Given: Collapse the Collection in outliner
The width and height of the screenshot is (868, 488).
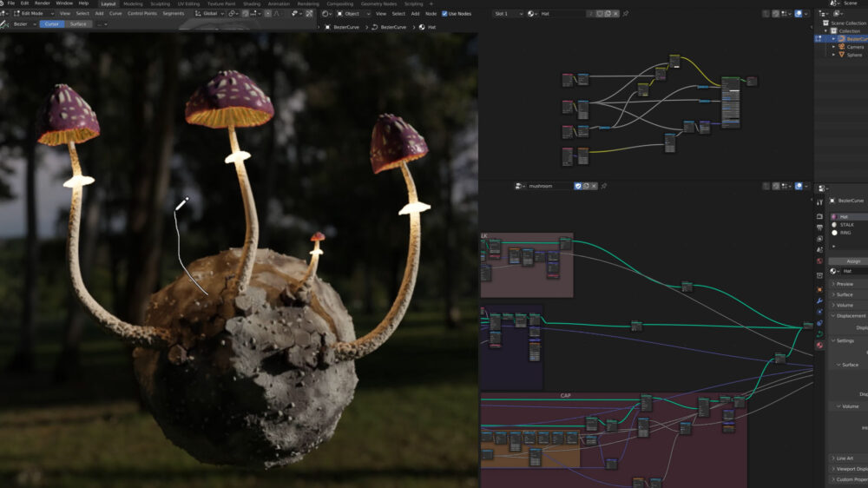Looking at the screenshot, I should click(x=826, y=31).
